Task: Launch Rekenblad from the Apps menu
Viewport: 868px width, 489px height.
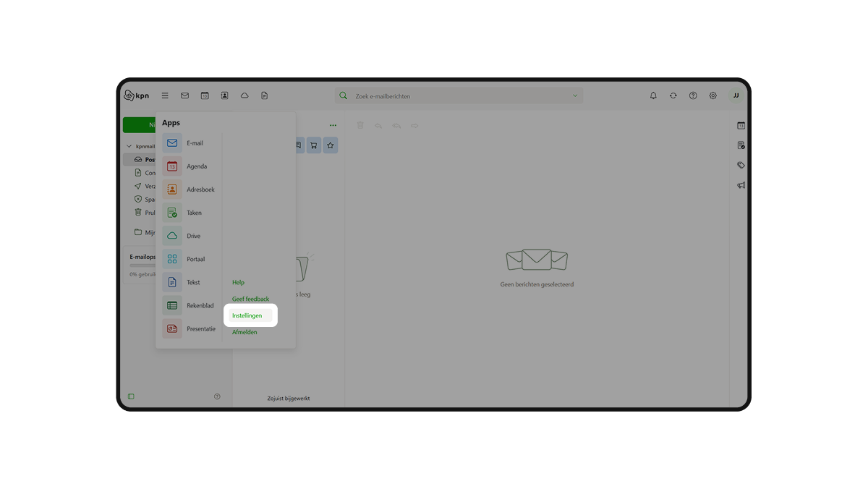Action: (x=190, y=305)
